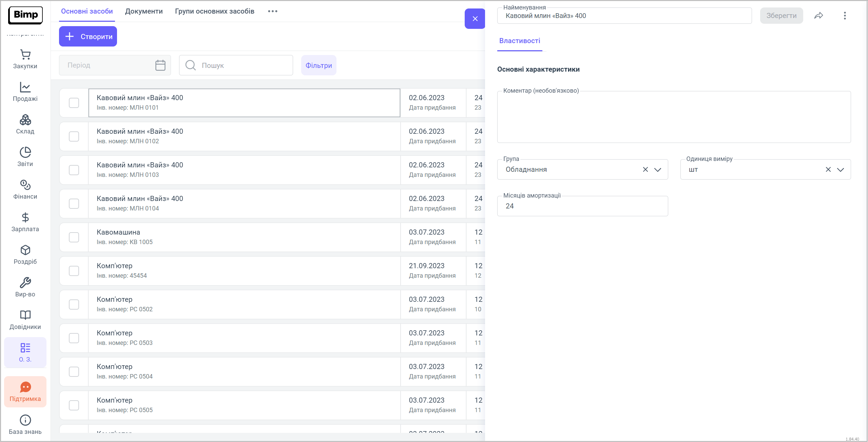Open the Закупки shopping cart section
868x442 pixels.
click(25, 59)
